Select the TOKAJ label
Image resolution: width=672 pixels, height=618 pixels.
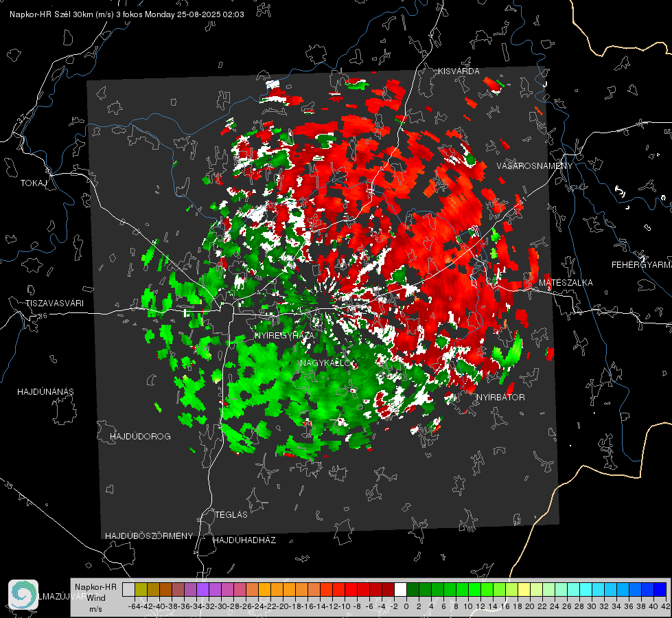point(34,183)
